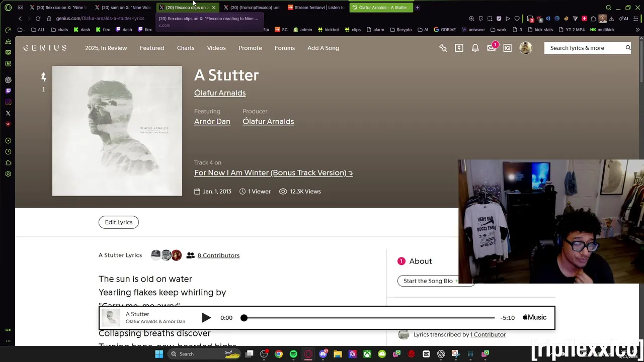Open Twitch from the Opera sidebar

[x=8, y=91]
